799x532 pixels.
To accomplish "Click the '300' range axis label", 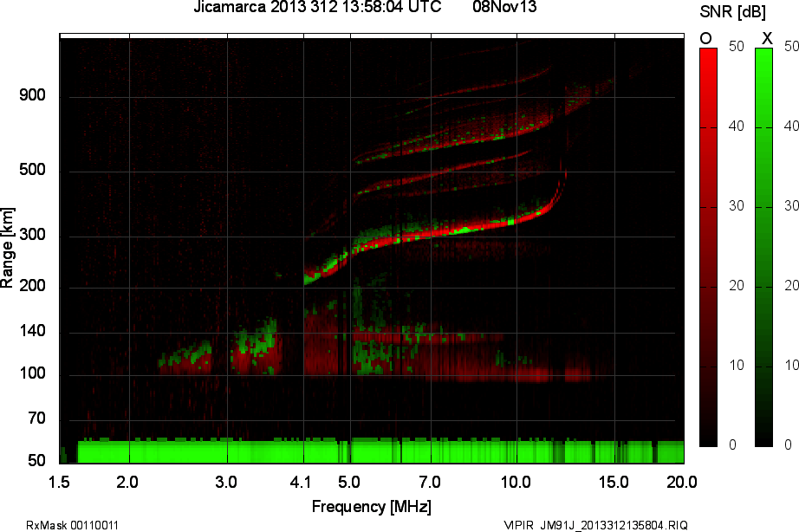I will point(32,235).
